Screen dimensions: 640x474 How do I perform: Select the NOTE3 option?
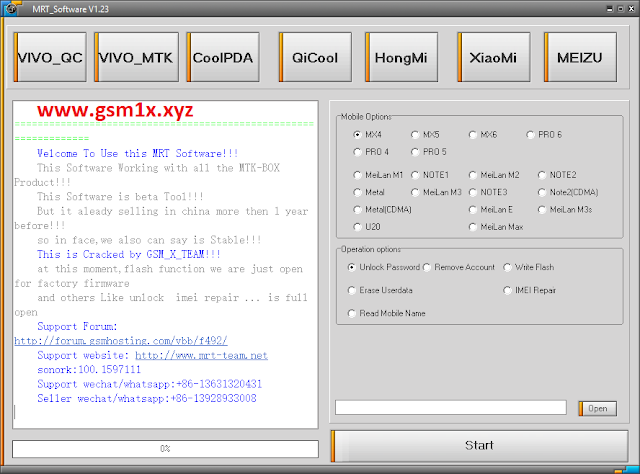[x=473, y=192]
